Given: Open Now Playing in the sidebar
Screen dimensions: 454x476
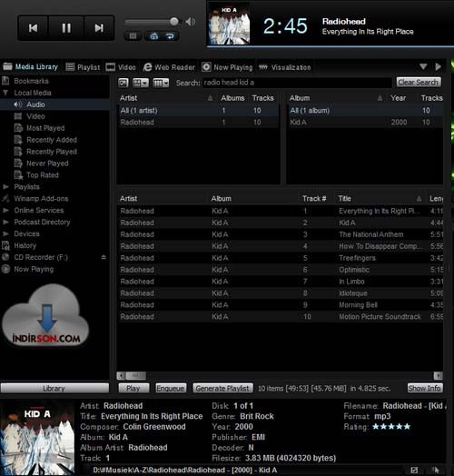Looking at the screenshot, I should point(34,269).
